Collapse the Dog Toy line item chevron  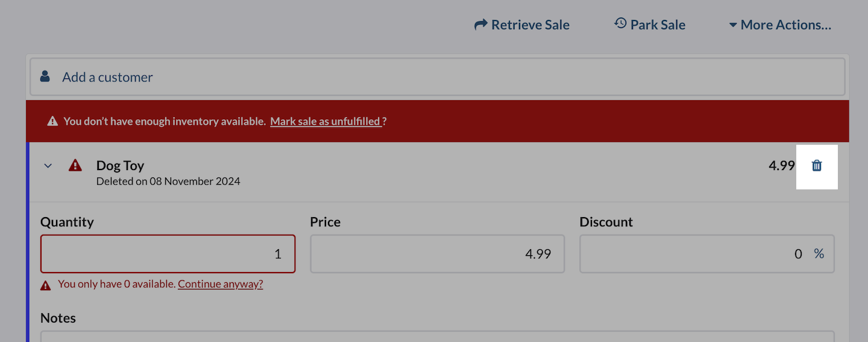point(48,166)
